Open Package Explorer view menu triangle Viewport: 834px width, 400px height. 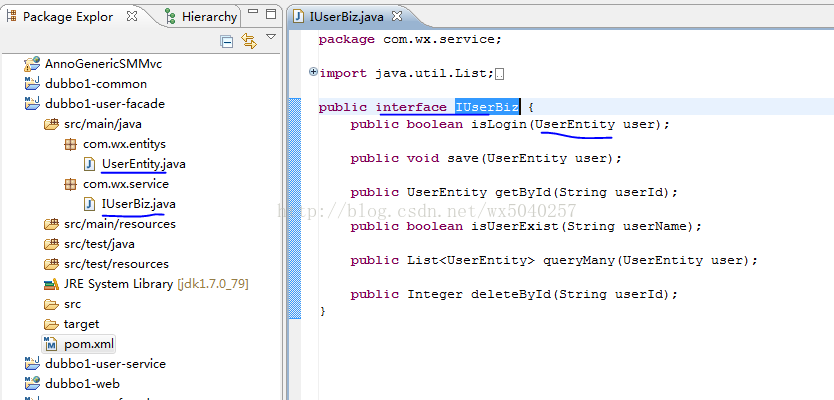coord(271,37)
